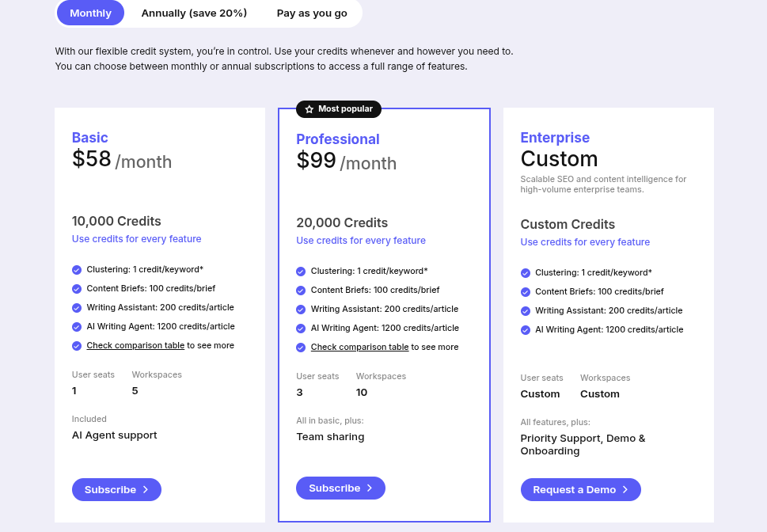The image size is (767, 532).
Task: Open comparison table link in Professional card
Action: (359, 347)
